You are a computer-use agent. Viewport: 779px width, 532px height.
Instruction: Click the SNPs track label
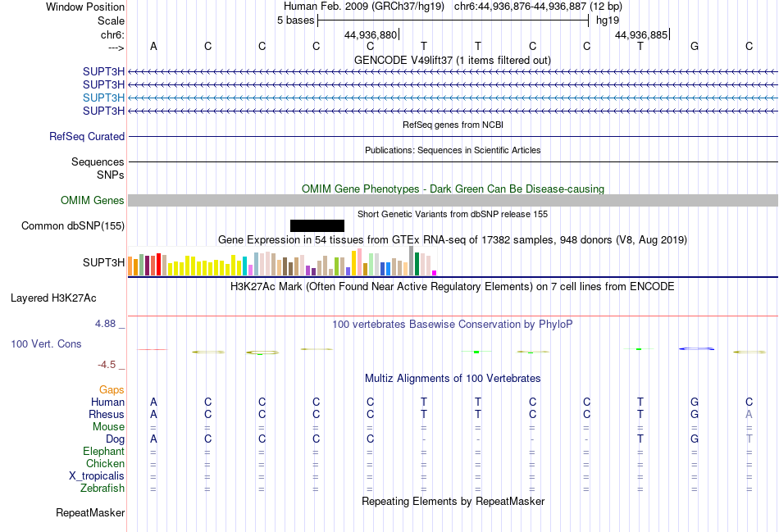tap(111, 175)
